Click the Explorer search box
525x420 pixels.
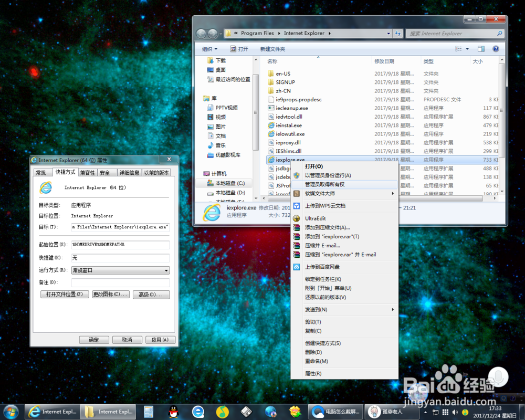455,34
